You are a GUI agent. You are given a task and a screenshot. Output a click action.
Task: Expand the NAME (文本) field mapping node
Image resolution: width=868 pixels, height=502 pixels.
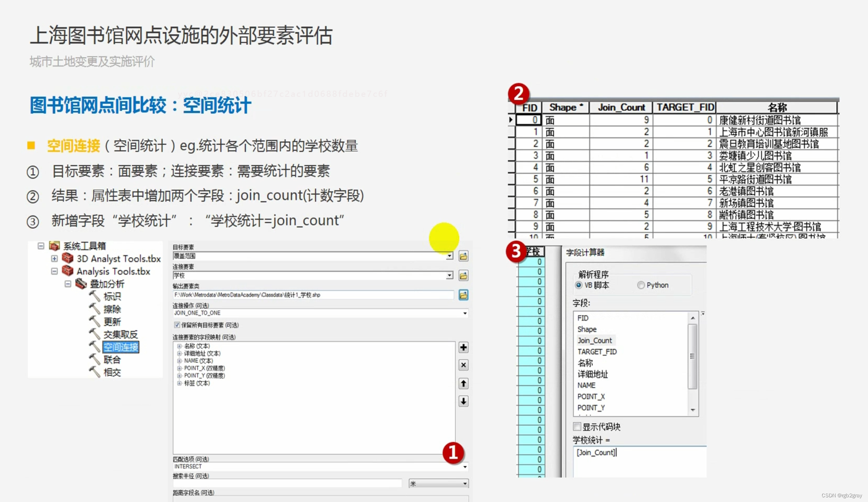click(179, 361)
